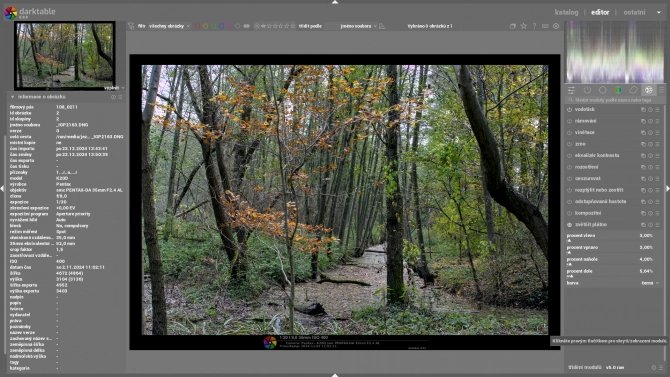Open multiple instances menu for kompozitní
The width and height of the screenshot is (670, 377).
(x=643, y=213)
